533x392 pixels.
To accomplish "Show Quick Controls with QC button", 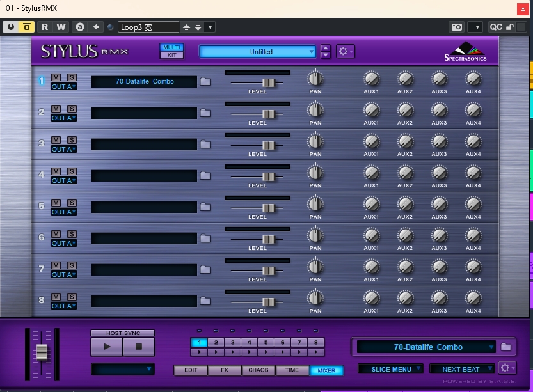I will 496,27.
